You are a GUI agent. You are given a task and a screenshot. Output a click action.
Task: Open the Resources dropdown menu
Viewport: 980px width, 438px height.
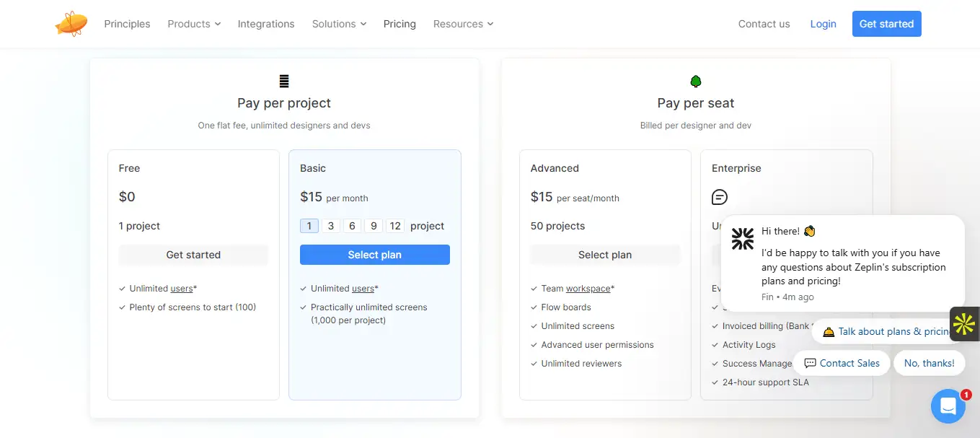pos(463,24)
